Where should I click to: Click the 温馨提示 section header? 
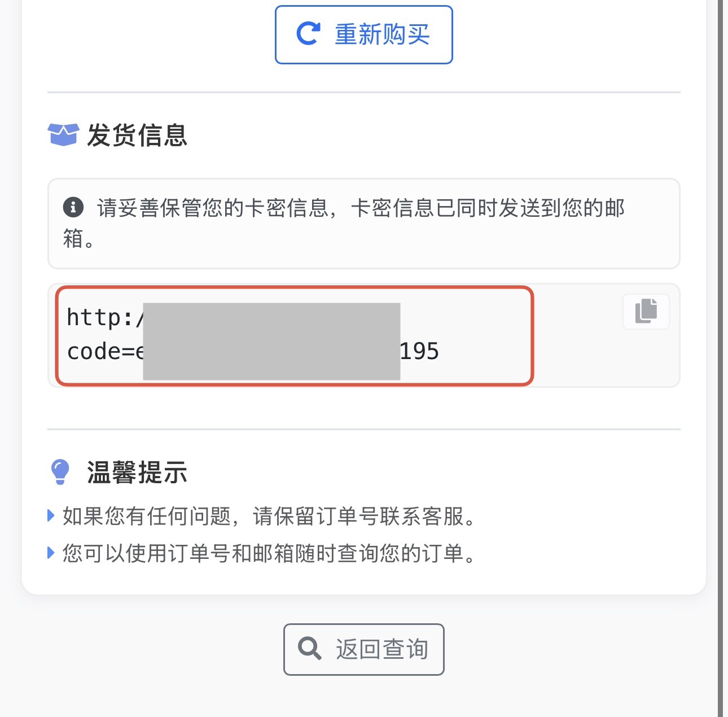click(137, 473)
